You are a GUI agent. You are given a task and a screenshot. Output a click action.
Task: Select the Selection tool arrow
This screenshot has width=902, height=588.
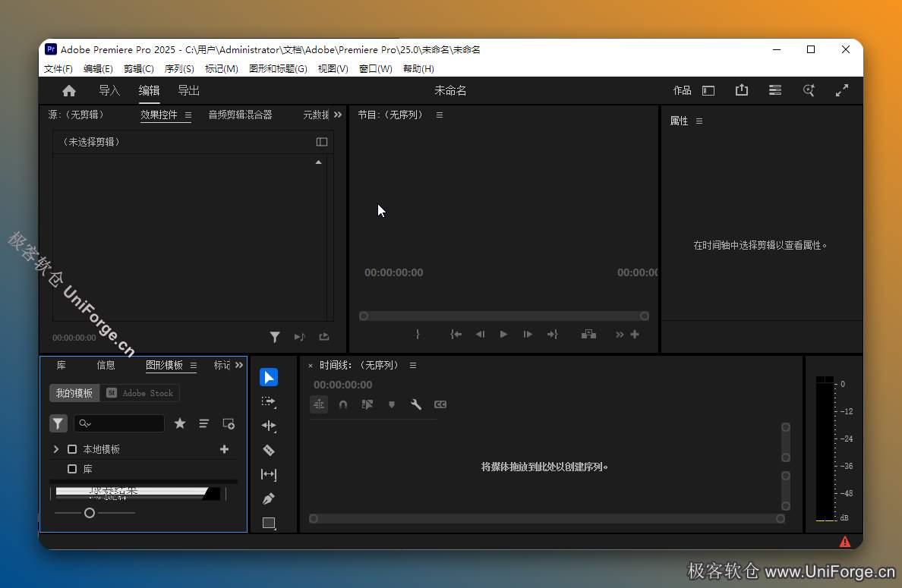point(269,377)
